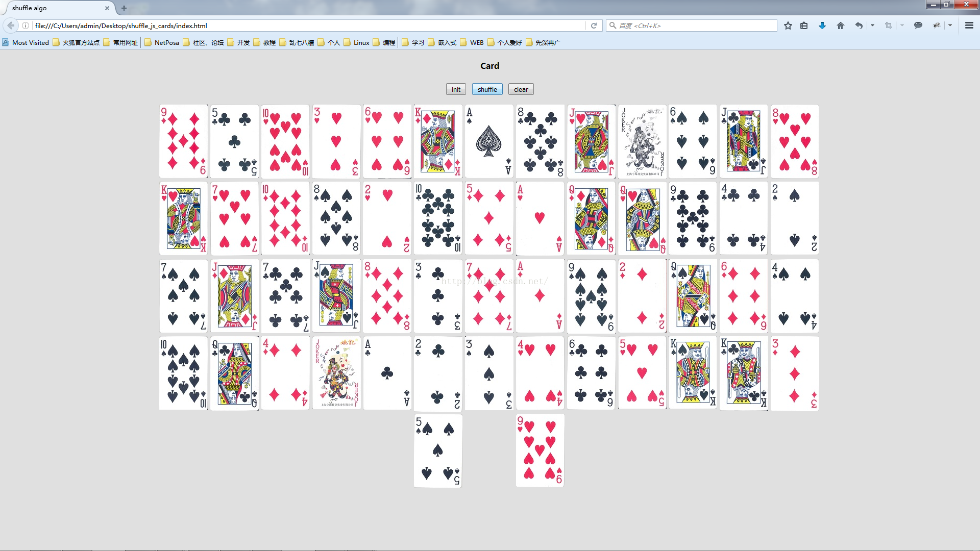Reload the page with the refresh icon
This screenshot has width=980, height=551.
tap(594, 26)
